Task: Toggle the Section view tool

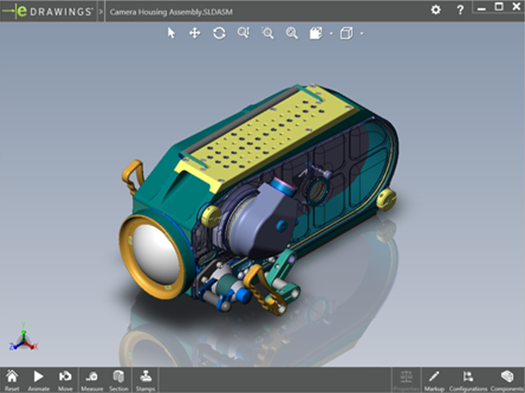Action: click(119, 380)
